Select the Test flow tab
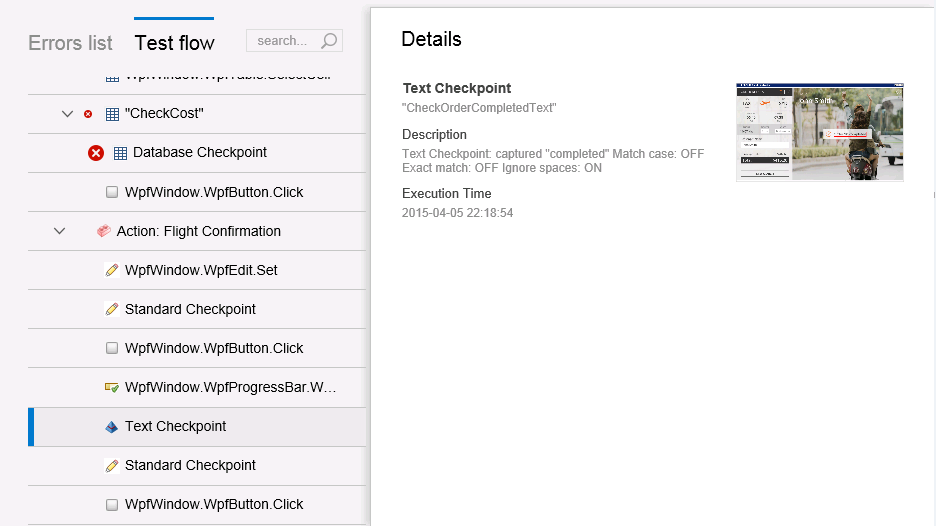The height and width of the screenshot is (526, 936). tap(174, 43)
